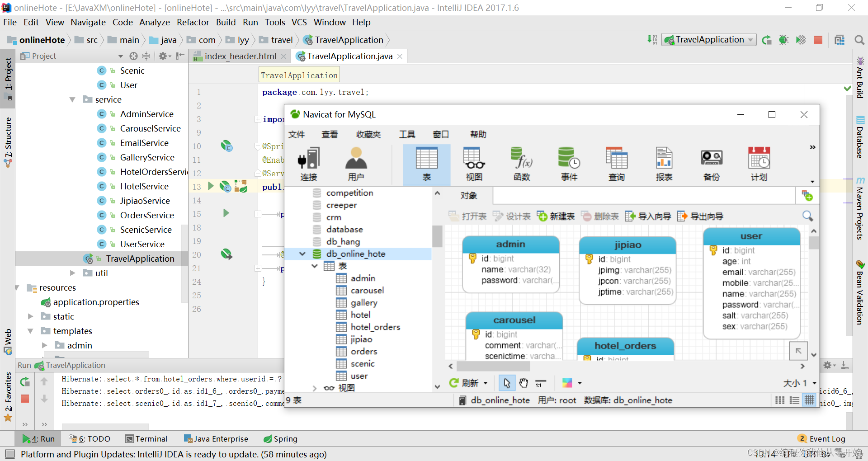Open the Terminal tool window

(146, 439)
